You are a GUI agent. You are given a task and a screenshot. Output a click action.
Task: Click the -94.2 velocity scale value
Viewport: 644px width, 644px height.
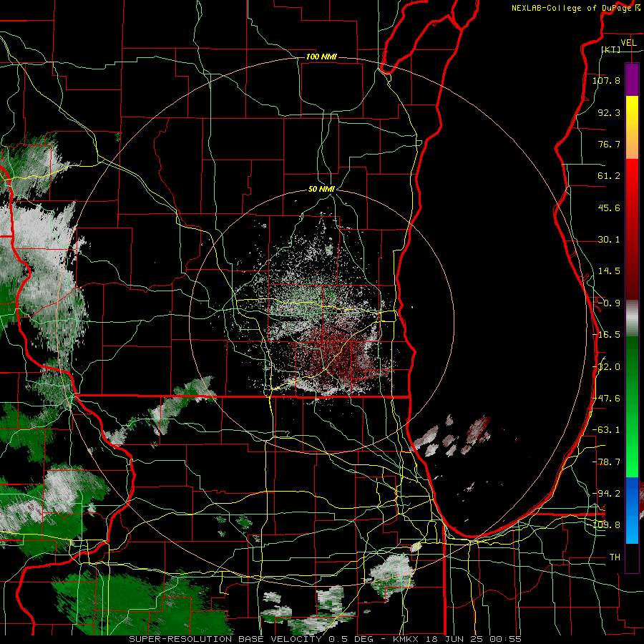pyautogui.click(x=606, y=494)
